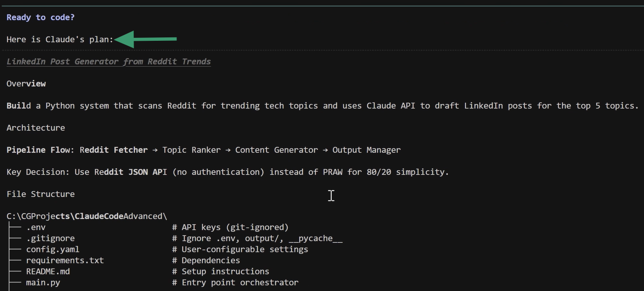
Task: Click the 'Here is Claude's plan:' text
Action: [x=60, y=40]
